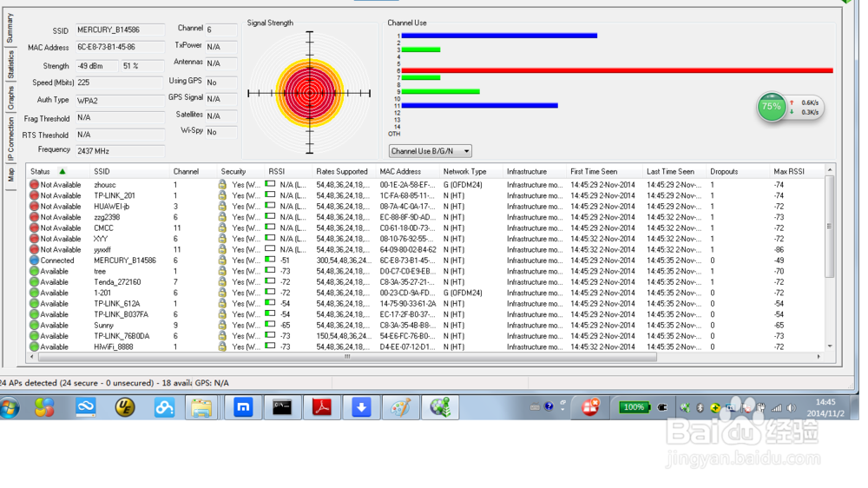Select the 1-201 network row

[x=425, y=293]
